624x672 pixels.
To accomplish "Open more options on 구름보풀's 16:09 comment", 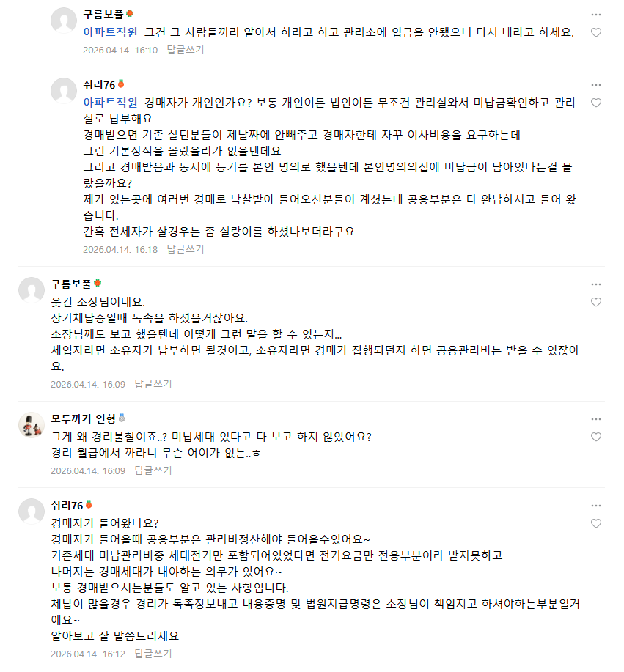I will pos(595,284).
